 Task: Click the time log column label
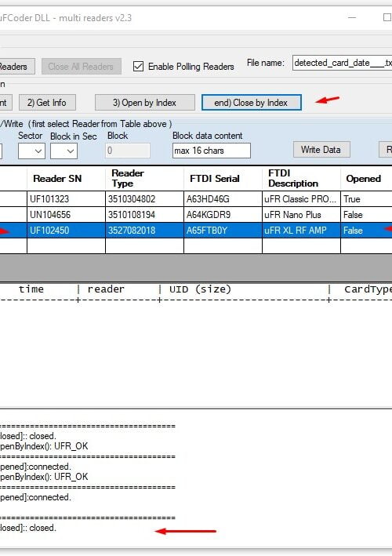(31, 289)
